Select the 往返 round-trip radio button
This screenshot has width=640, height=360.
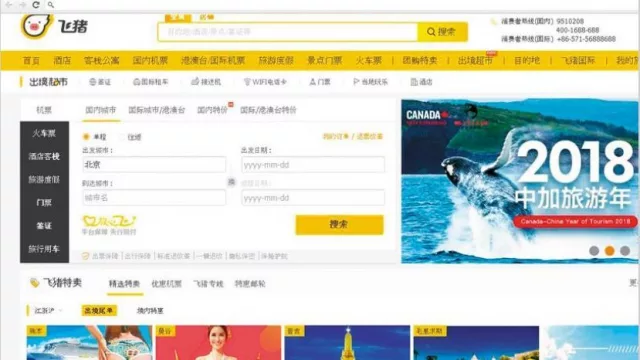click(x=121, y=137)
